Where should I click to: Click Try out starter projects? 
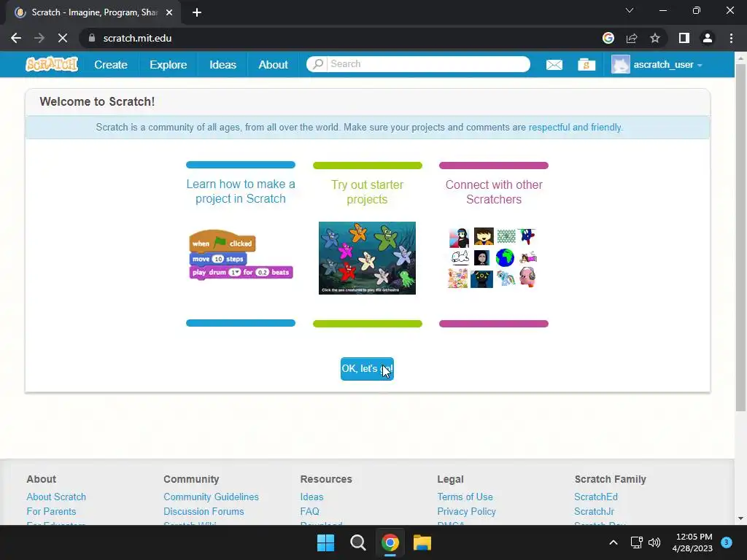point(368,192)
